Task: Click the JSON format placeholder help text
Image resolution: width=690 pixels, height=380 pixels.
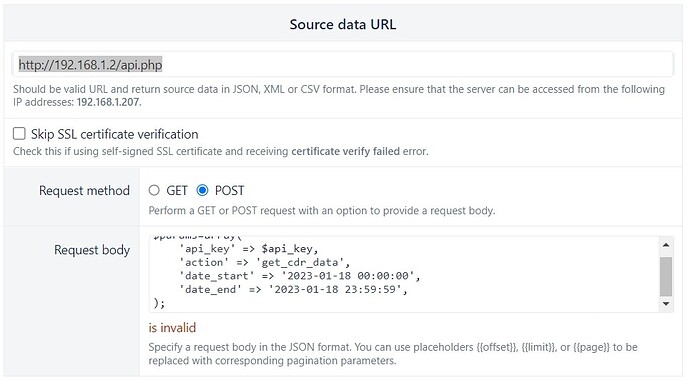Action: click(393, 354)
